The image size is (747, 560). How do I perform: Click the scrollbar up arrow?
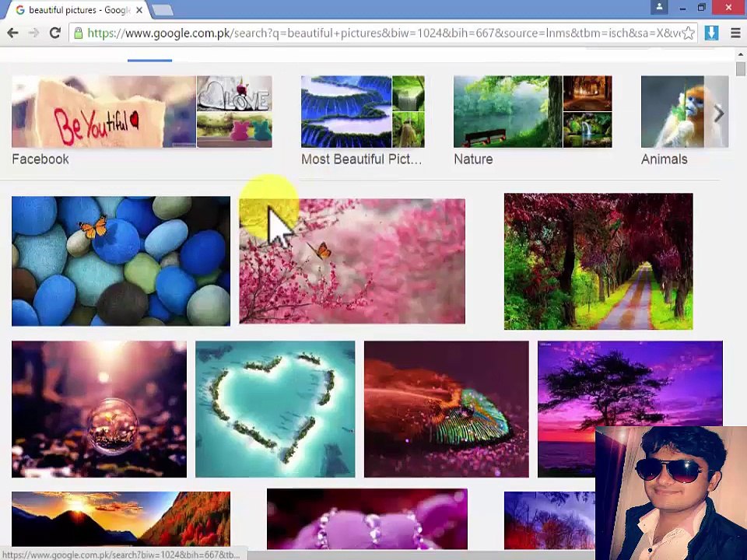(x=740, y=54)
